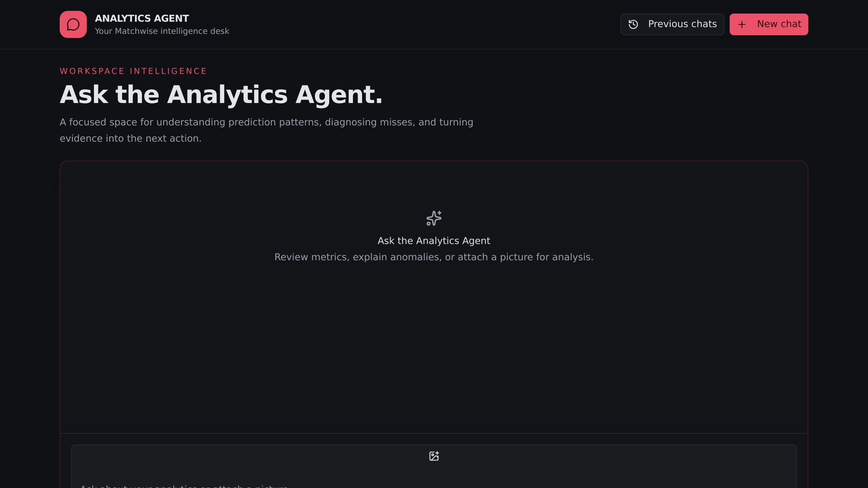Click the Your Matchwise intelligence desk subtitle
This screenshot has height=488, width=868.
click(162, 31)
